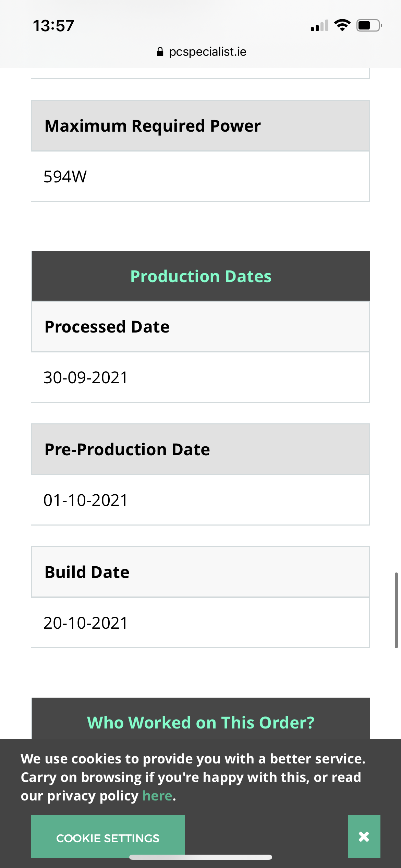Open the Cookie Settings button

coord(108,836)
